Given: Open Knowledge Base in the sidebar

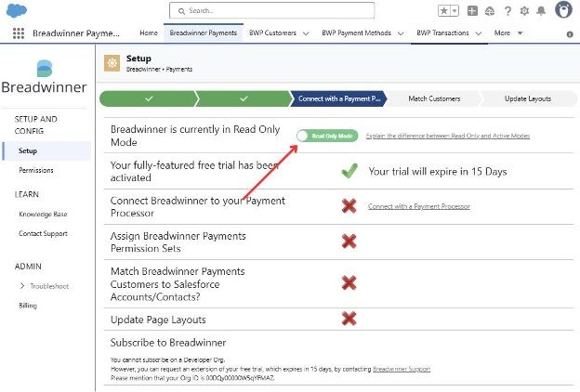Looking at the screenshot, I should [x=43, y=214].
